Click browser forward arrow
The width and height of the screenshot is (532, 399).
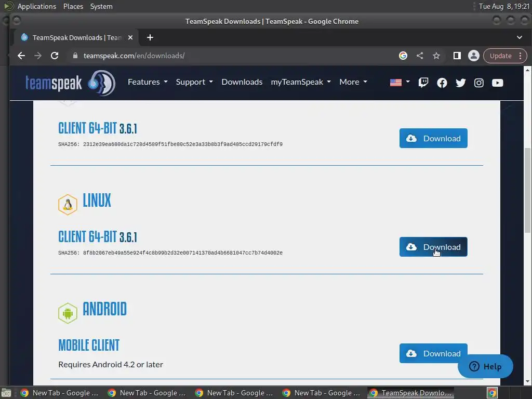tap(37, 56)
